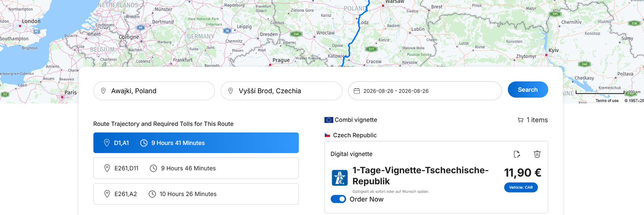Click the clock icon on the D1,A1 route
Viewport: 644px width, 215px height.
[144, 143]
